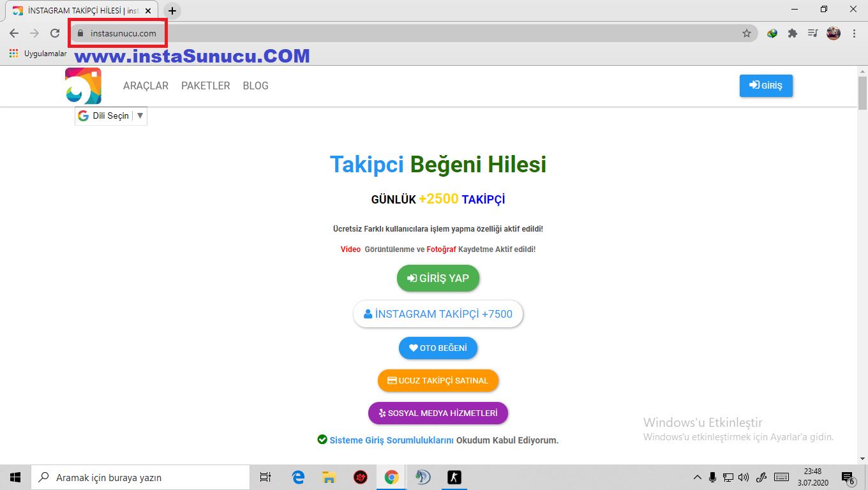Open the Sisteme Giriş Sorumluluklarını link
The width and height of the screenshot is (868, 490).
click(391, 440)
